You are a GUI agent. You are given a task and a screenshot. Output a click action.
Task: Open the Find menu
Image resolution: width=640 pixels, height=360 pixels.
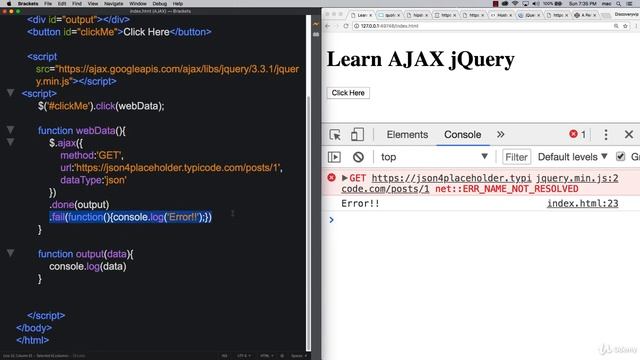[x=77, y=3]
